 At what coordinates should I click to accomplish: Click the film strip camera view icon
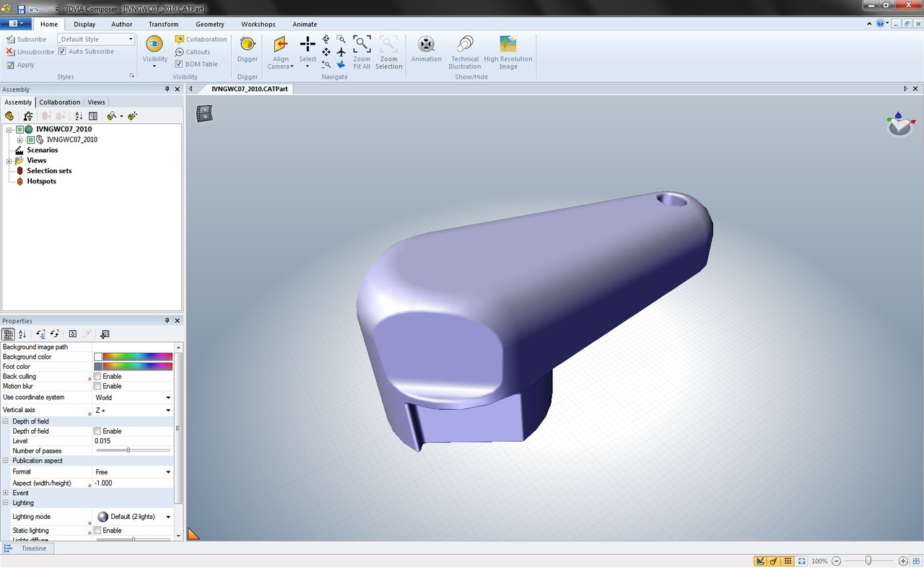click(x=205, y=113)
